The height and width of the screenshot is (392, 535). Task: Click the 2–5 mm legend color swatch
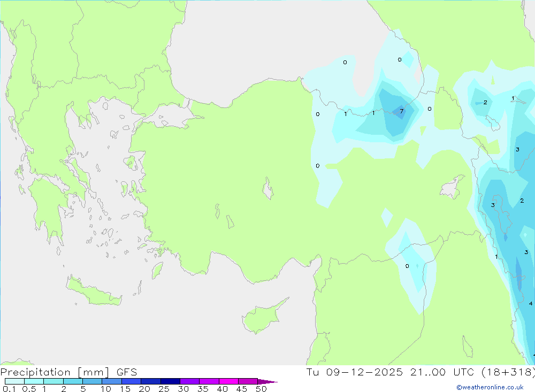tap(73, 381)
